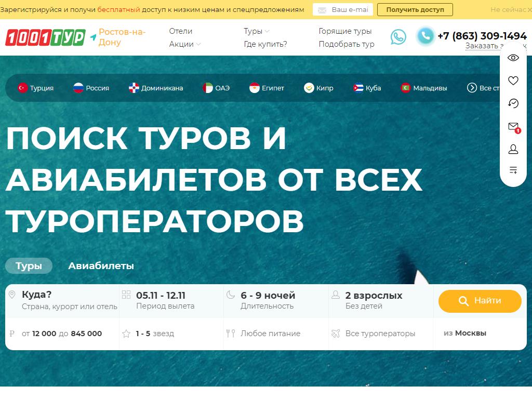Open the comparison list icon in sidebar
The height and width of the screenshot is (399, 532).
(x=513, y=170)
